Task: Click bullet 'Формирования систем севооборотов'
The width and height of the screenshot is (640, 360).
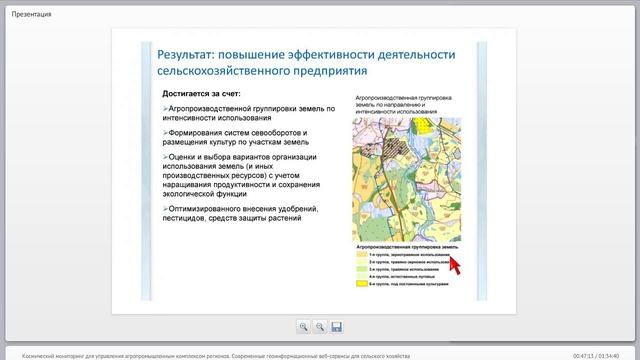Action: 236,137
